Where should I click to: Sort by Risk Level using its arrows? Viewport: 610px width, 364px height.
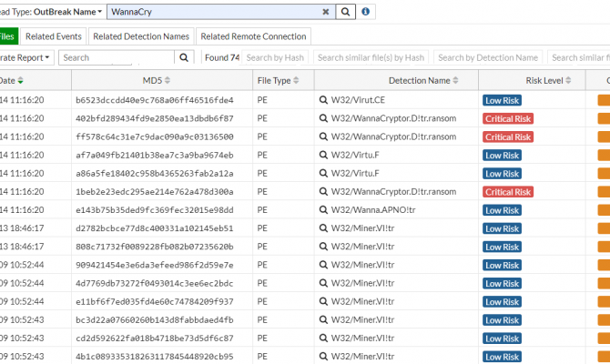click(568, 80)
